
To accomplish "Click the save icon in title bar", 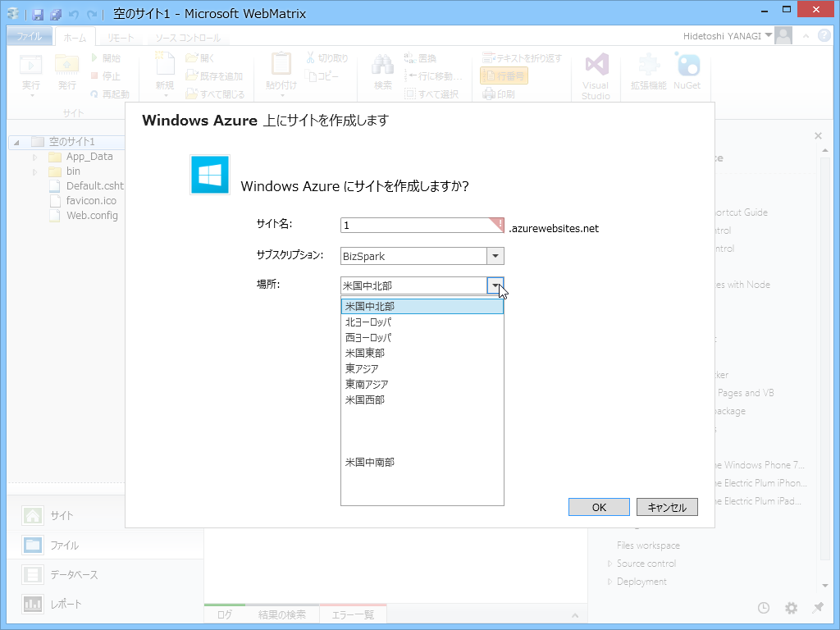I will tap(38, 14).
